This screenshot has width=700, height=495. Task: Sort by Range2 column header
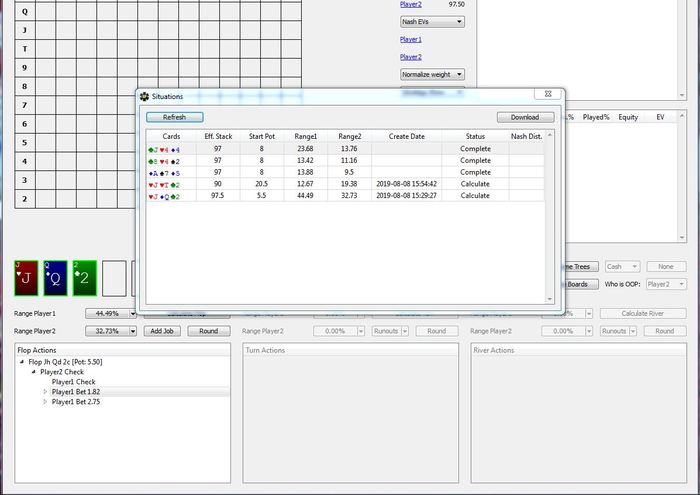(350, 136)
